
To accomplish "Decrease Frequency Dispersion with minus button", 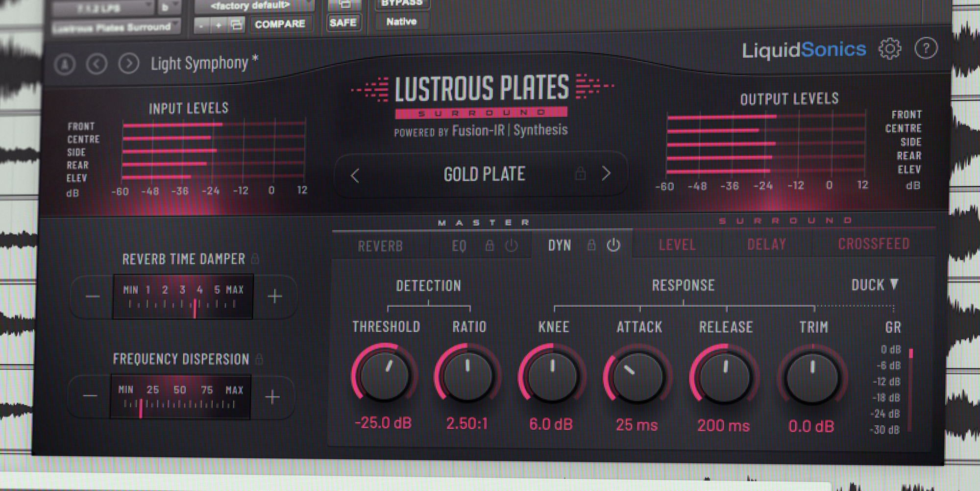I will (x=90, y=396).
